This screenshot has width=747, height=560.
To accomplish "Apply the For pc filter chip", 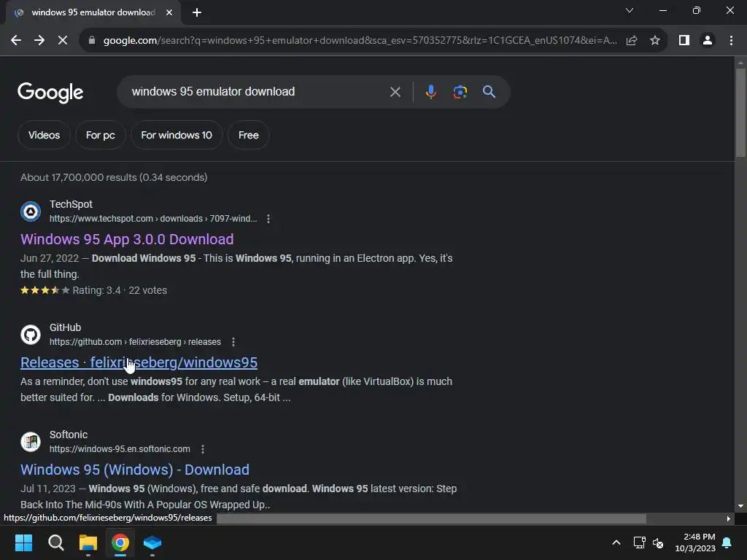I will (x=100, y=135).
